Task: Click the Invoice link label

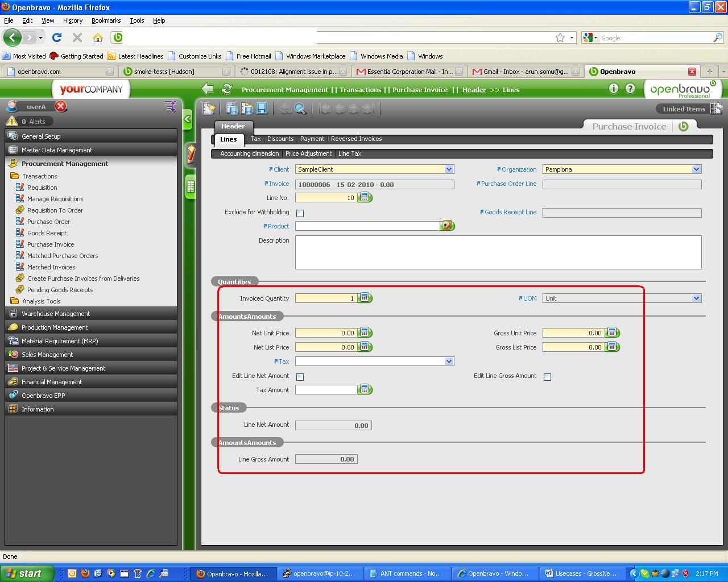Action: click(x=279, y=184)
